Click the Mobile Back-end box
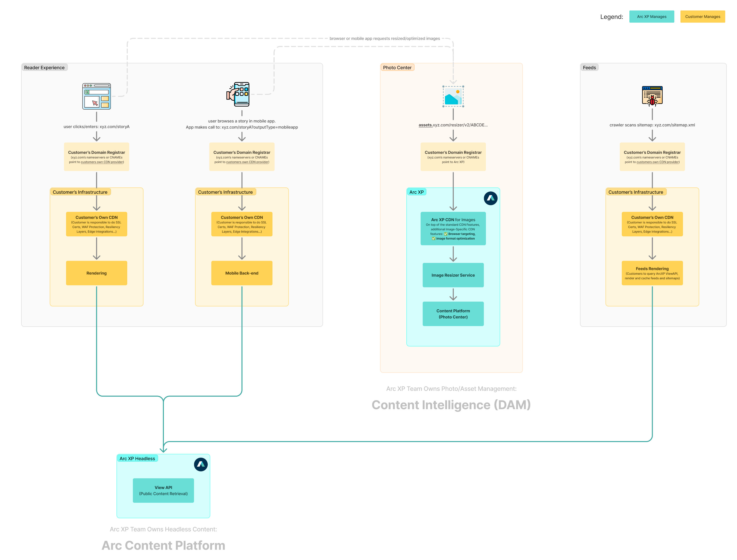Image resolution: width=737 pixels, height=560 pixels. point(242,273)
